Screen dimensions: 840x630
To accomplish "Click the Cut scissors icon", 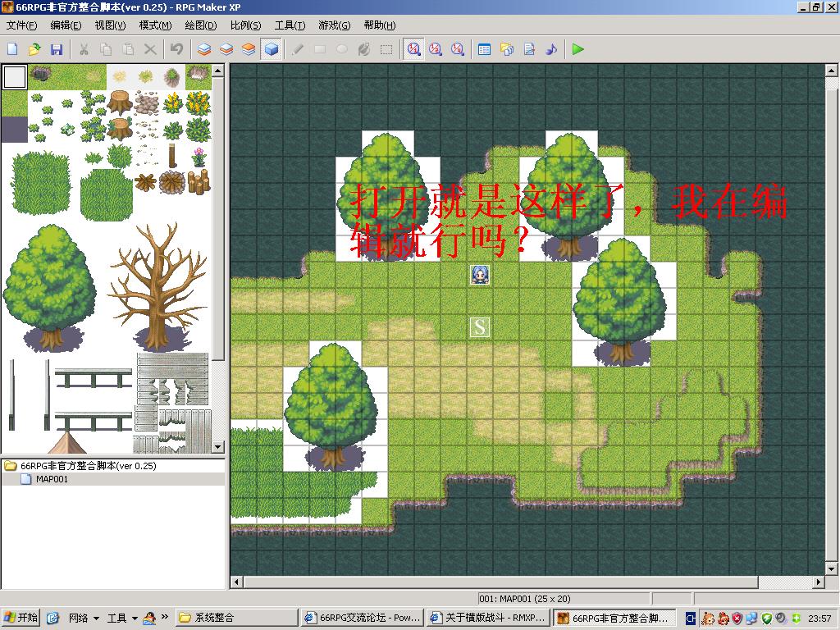I will (84, 49).
